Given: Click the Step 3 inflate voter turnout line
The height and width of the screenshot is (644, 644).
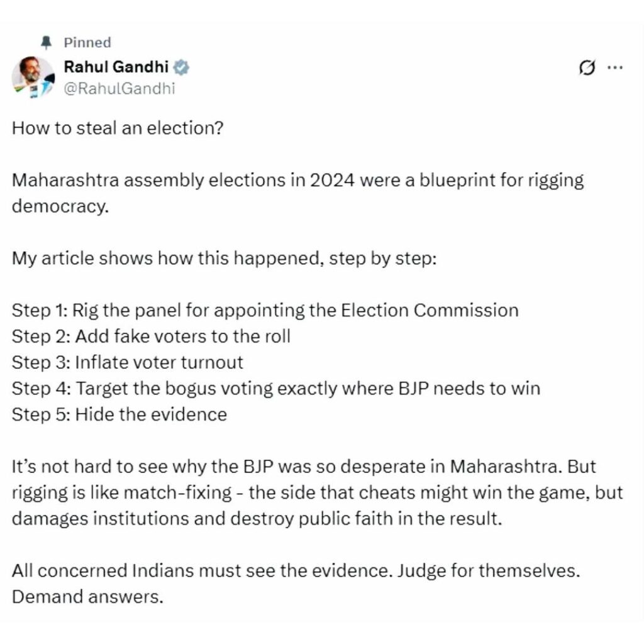Looking at the screenshot, I should tap(127, 362).
